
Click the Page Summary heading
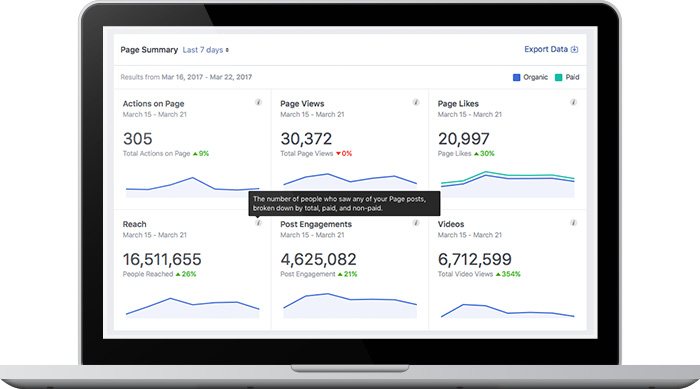coord(149,50)
